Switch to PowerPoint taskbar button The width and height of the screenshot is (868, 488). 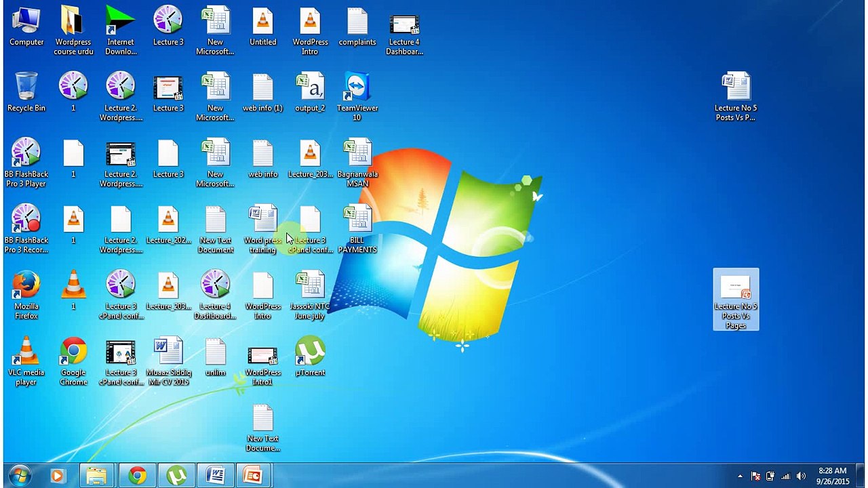pos(254,476)
